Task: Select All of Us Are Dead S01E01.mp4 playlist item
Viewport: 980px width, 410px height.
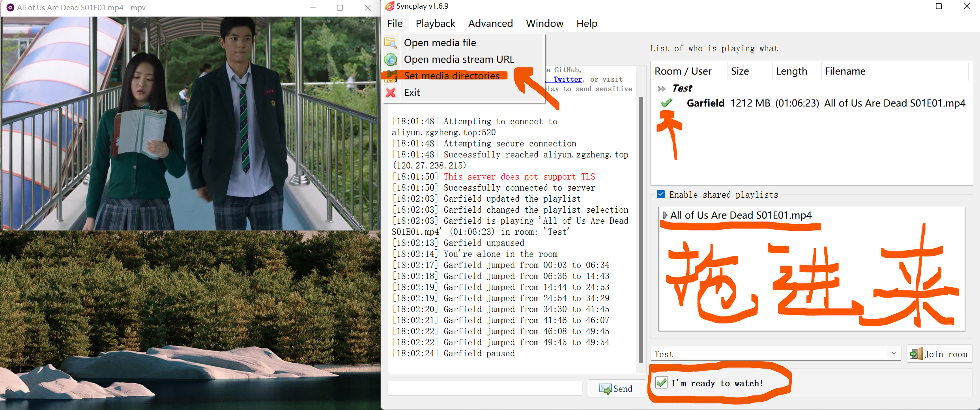Action: 741,215
